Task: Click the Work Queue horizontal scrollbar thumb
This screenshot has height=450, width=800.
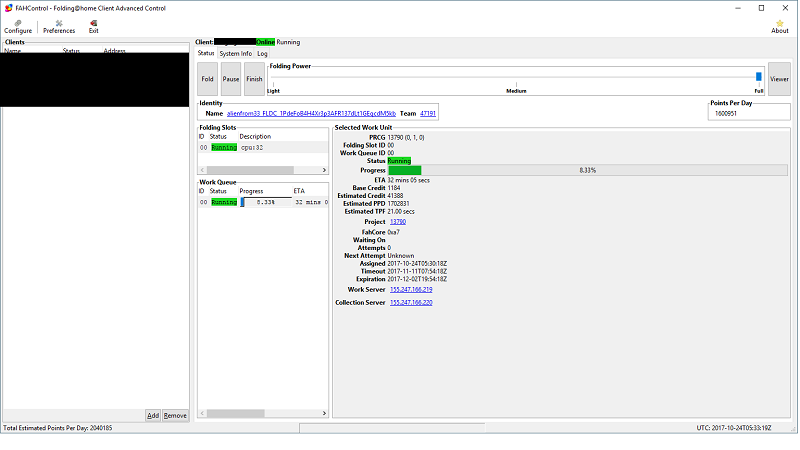Action: (x=236, y=413)
